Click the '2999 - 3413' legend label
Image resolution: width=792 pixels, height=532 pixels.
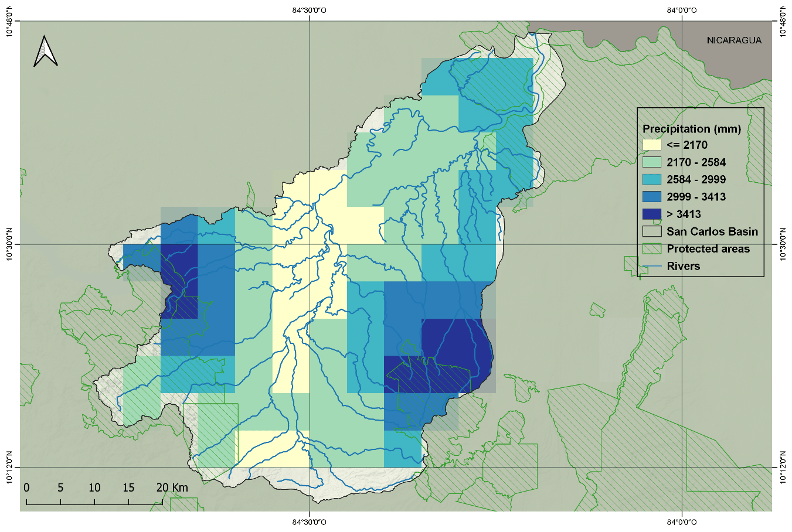[x=696, y=197]
